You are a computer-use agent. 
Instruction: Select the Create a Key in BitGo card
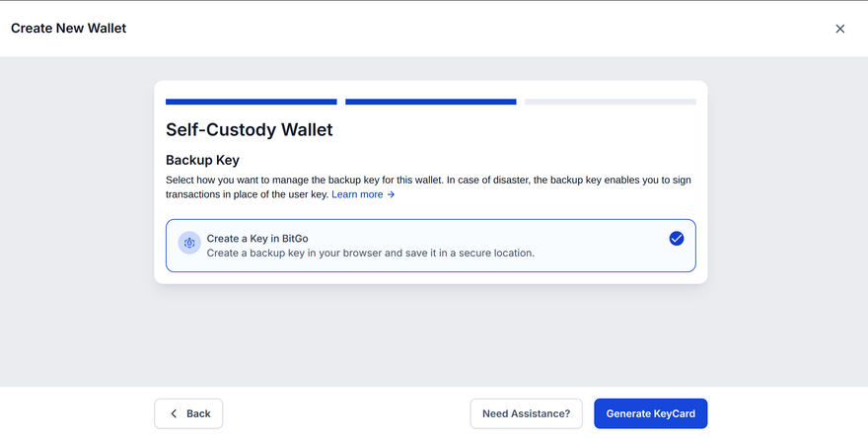430,245
